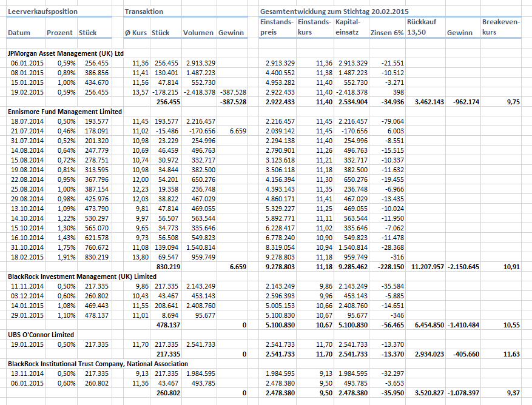Image resolution: width=532 pixels, height=405 pixels.
Task: Select the Leerverkaufsposition header cell
Action: (42, 12)
